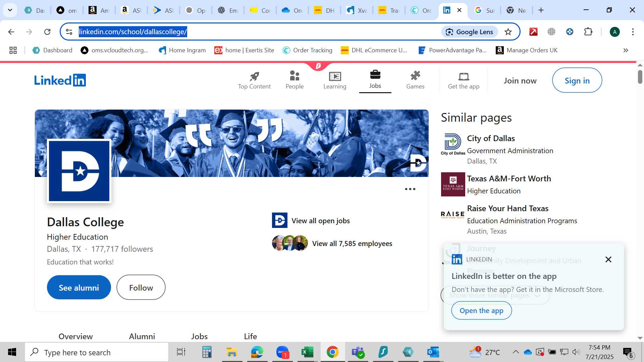644x362 pixels.
Task: Open Dallas College logo thumbnail
Action: [79, 171]
